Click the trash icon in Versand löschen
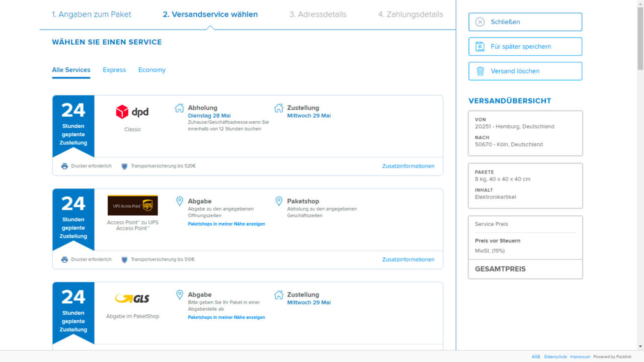 point(480,71)
